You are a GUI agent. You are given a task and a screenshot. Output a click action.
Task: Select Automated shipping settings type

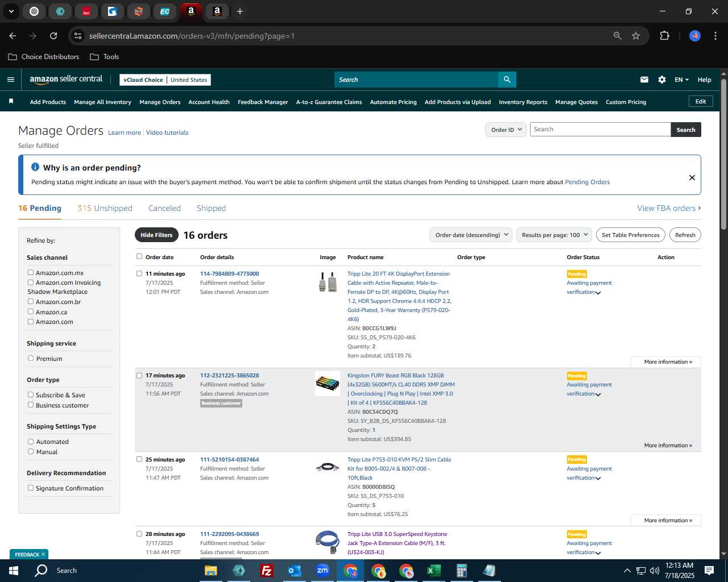[x=31, y=442]
